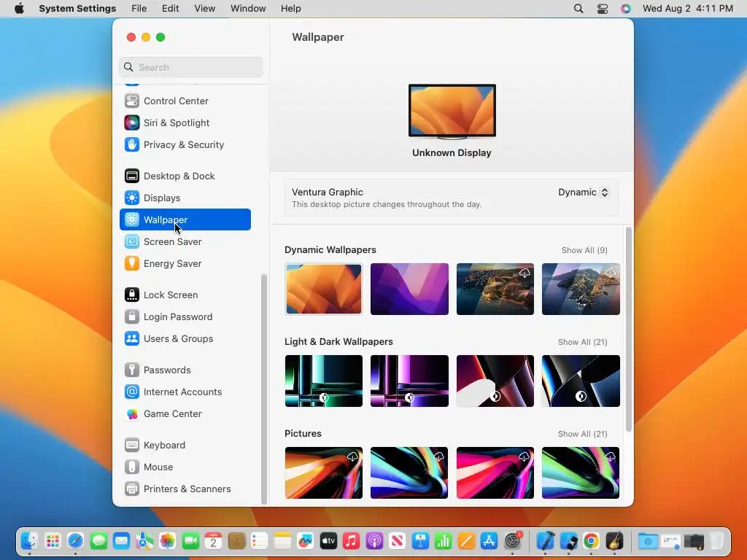
Task: Open Control Center in menu bar
Action: coord(603,9)
